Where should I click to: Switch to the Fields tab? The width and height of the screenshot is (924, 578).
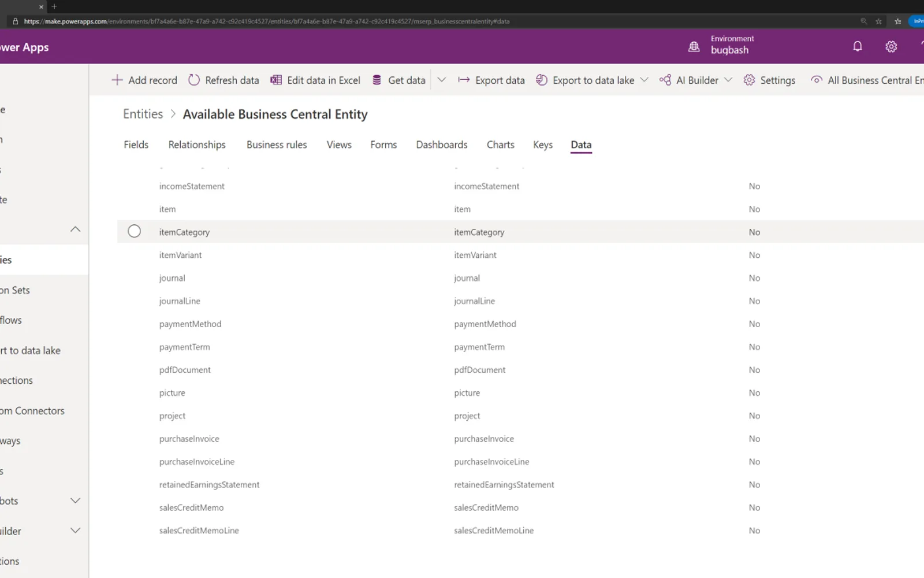click(x=136, y=144)
